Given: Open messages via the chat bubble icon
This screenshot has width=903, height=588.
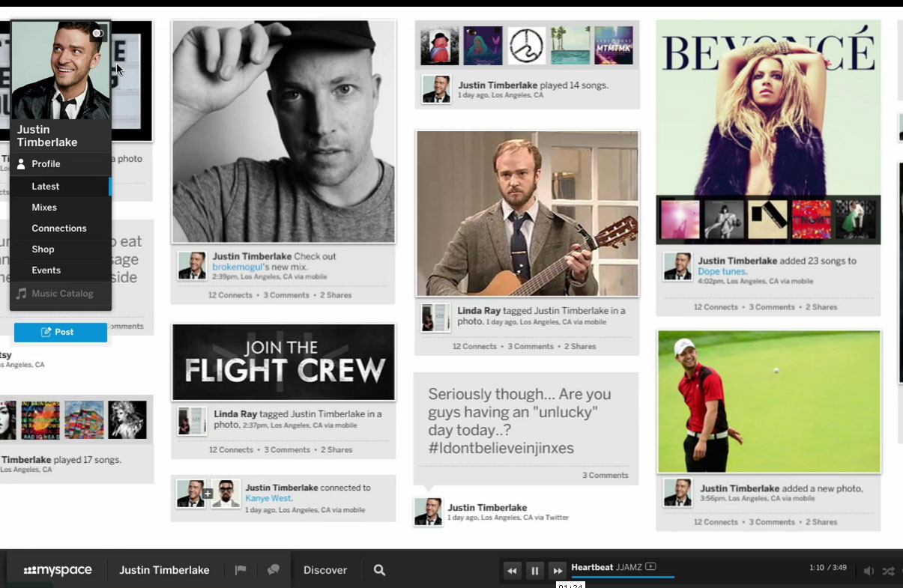Looking at the screenshot, I should 272,570.
